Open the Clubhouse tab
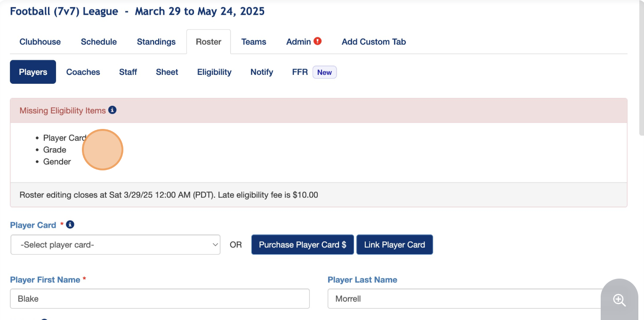The image size is (644, 320). pos(40,42)
